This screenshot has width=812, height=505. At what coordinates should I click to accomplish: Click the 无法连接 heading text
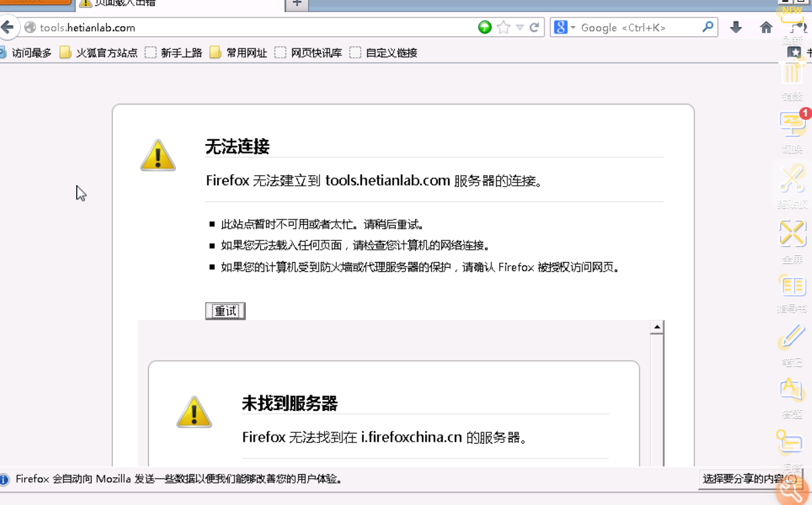click(237, 146)
